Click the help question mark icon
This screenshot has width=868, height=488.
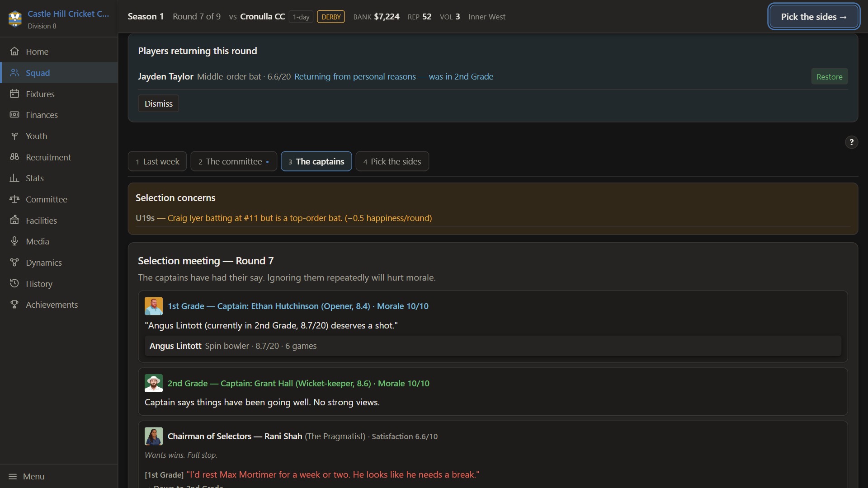[x=851, y=142]
